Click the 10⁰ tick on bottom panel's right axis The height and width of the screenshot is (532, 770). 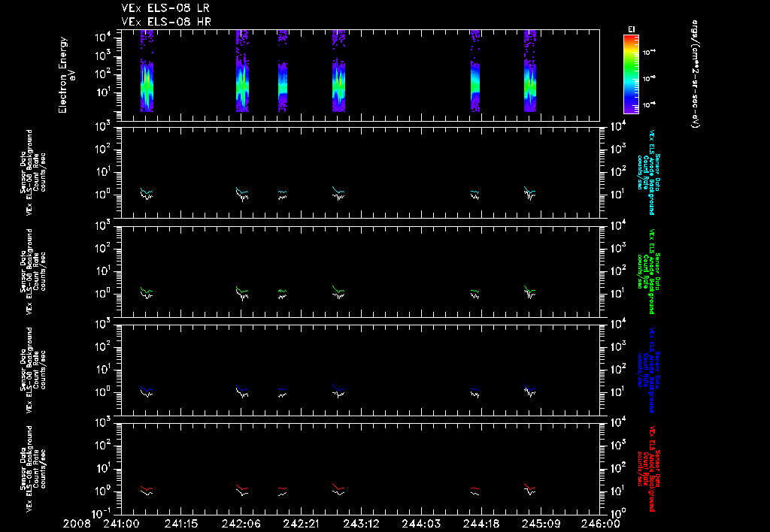[617, 513]
